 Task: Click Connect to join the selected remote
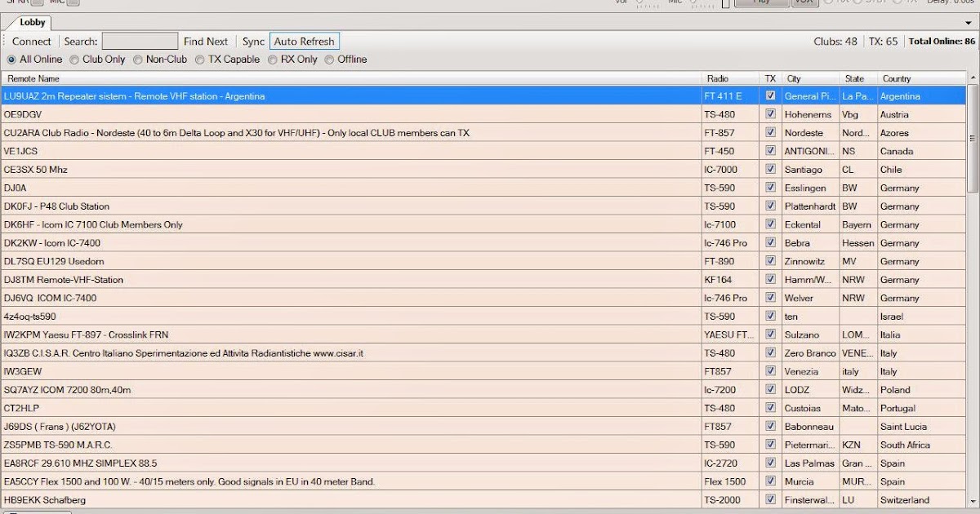(31, 41)
